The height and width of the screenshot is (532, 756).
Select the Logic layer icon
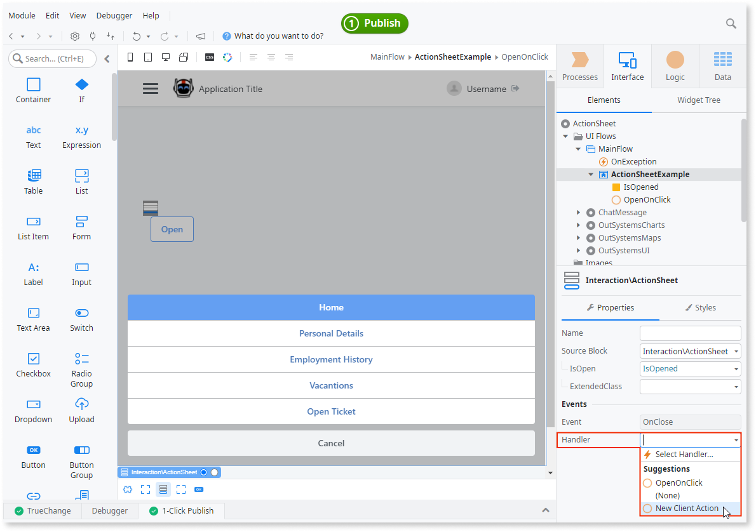(x=675, y=63)
